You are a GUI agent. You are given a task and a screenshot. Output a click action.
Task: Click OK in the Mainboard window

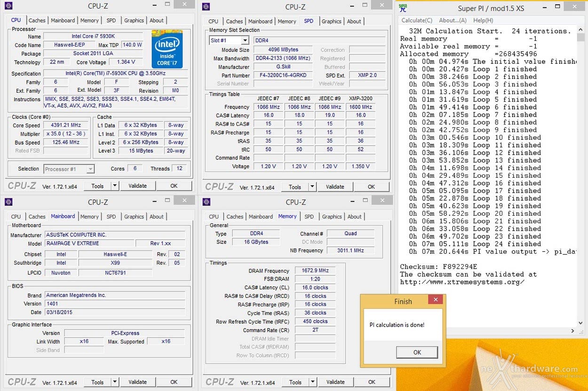pyautogui.click(x=174, y=382)
